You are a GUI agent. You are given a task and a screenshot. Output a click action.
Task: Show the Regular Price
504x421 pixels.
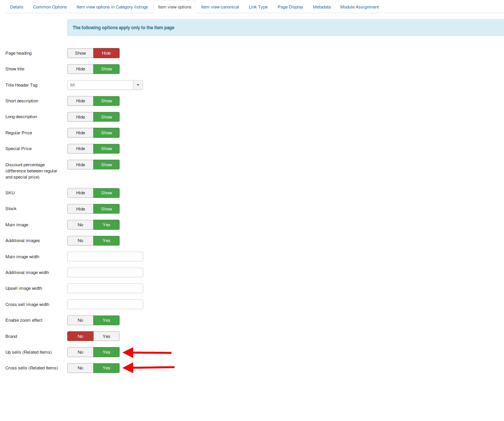coord(106,133)
